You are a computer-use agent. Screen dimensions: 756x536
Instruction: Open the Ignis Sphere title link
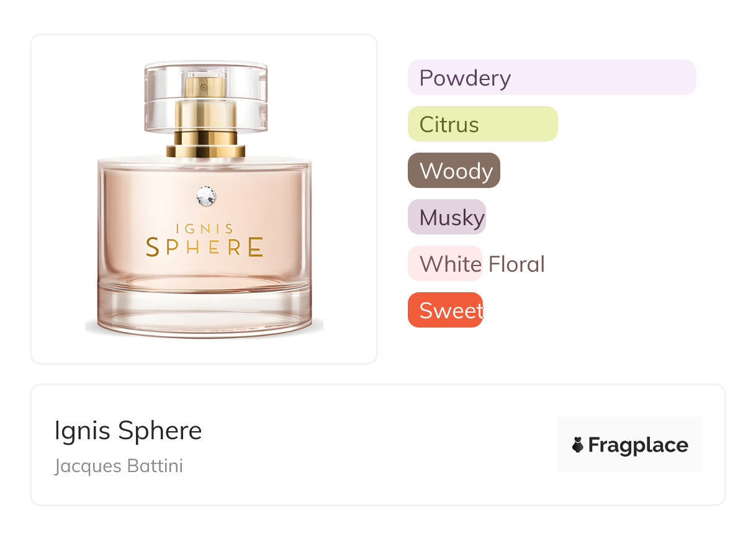coord(128,431)
